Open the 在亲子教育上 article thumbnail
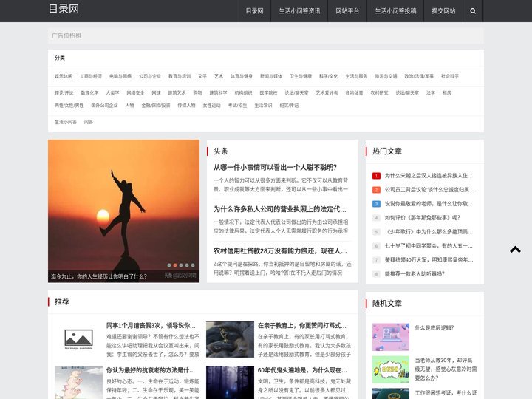Image resolution: width=532 pixels, height=399 pixels. [230, 339]
